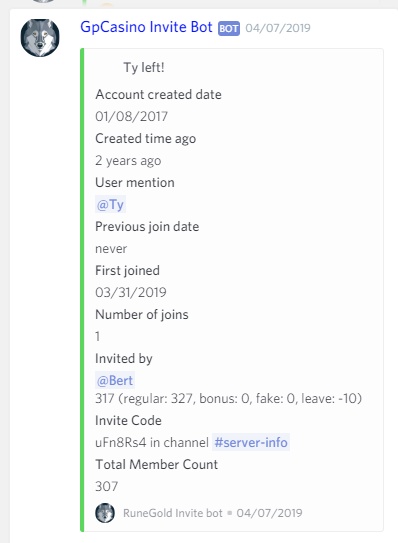Click the "2 years ago" value
The width and height of the screenshot is (398, 543).
[128, 161]
